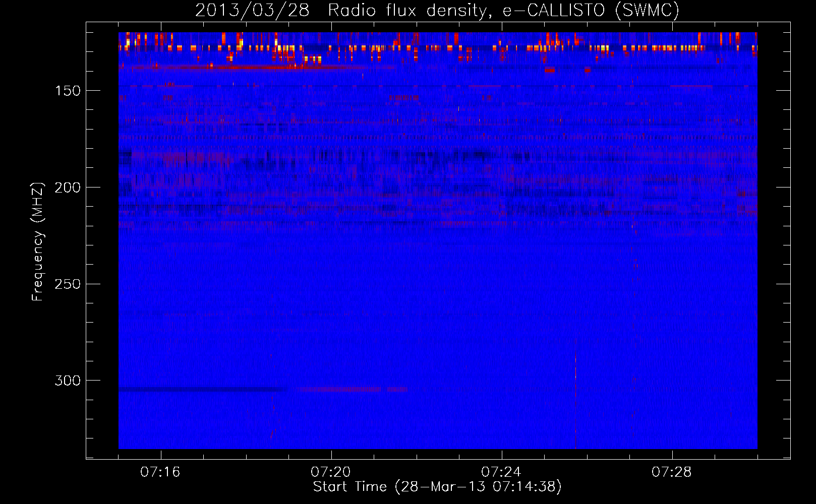
Task: Click the 07:20 time tick label
Action: [x=331, y=472]
